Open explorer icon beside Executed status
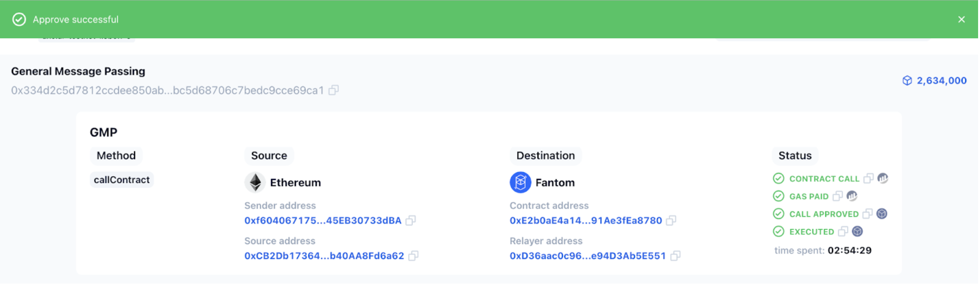980x285 pixels. [x=857, y=232]
